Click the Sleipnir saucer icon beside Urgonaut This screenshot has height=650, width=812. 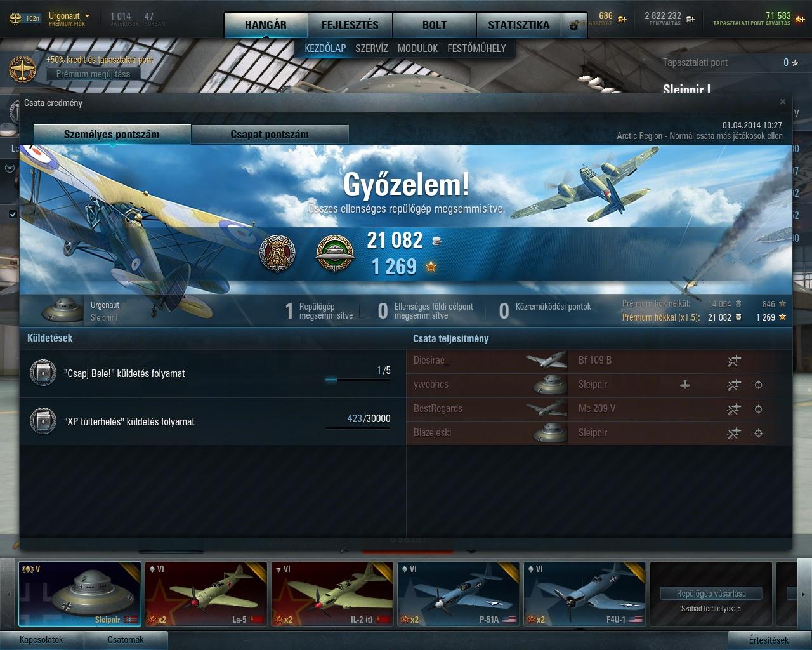pos(62,310)
